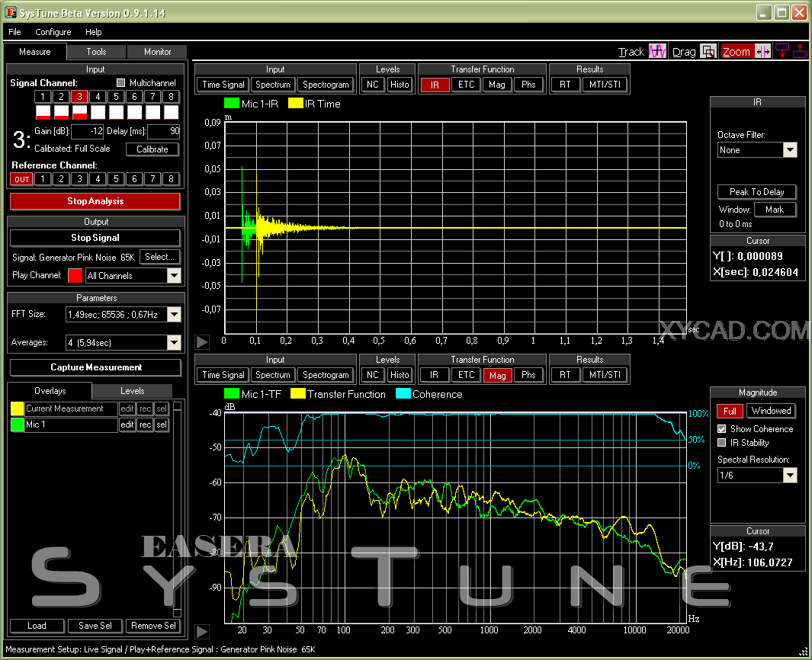Viewport: 812px width, 660px height.
Task: Switch to the Tools tab
Action: pyautogui.click(x=96, y=52)
